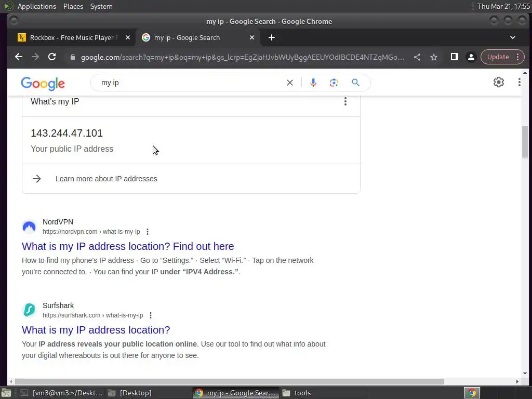Open the Chrome profile menu
Viewport: 532px width, 399px height.
471,57
